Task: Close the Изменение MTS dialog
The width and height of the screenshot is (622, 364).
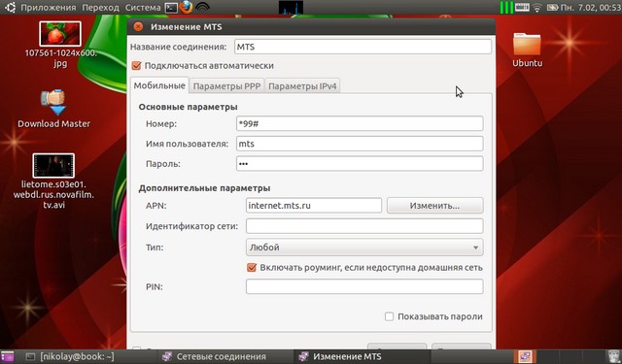Action: [x=138, y=26]
